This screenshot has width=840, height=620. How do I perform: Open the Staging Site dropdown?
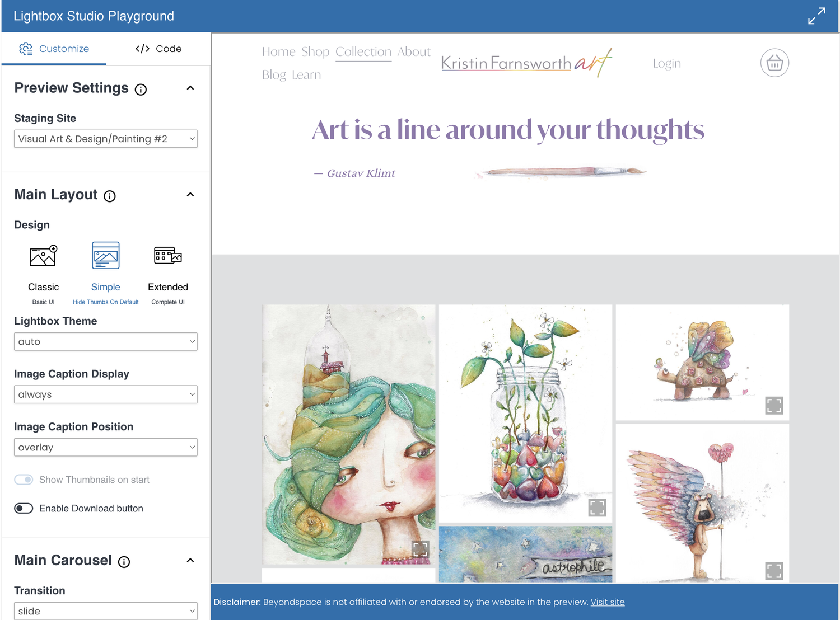click(106, 139)
